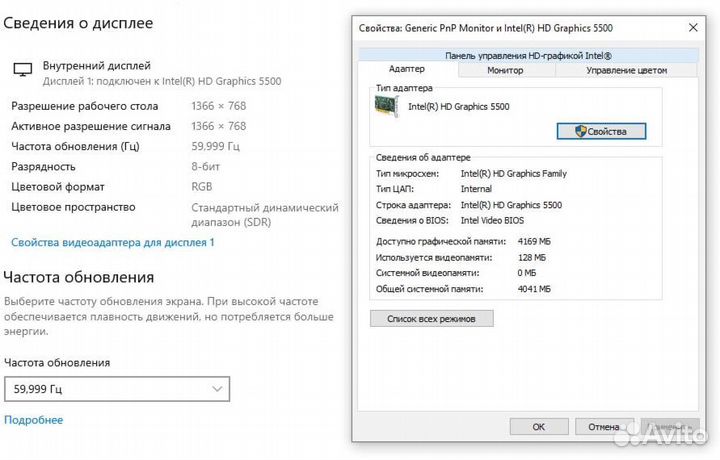This screenshot has width=720, height=460.
Task: Click the RGB color format value
Action: click(202, 187)
